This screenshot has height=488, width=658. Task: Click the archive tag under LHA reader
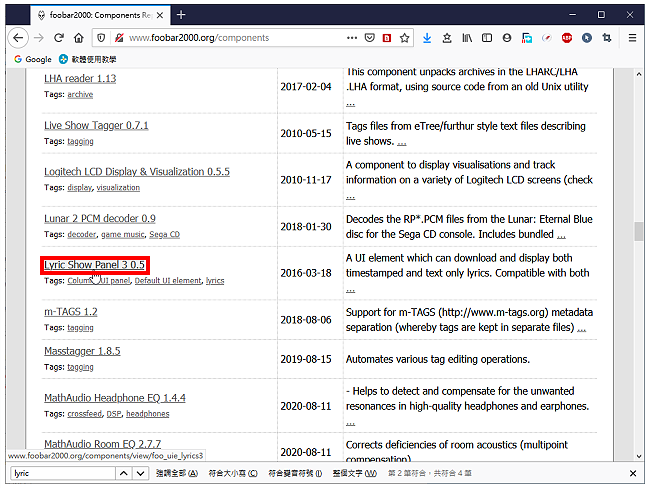pos(80,94)
